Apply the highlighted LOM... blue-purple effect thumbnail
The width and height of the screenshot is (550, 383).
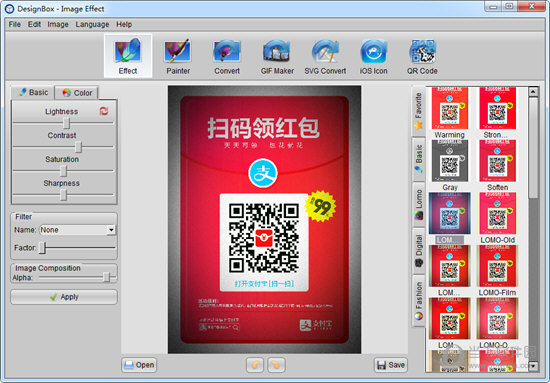pyautogui.click(x=450, y=213)
